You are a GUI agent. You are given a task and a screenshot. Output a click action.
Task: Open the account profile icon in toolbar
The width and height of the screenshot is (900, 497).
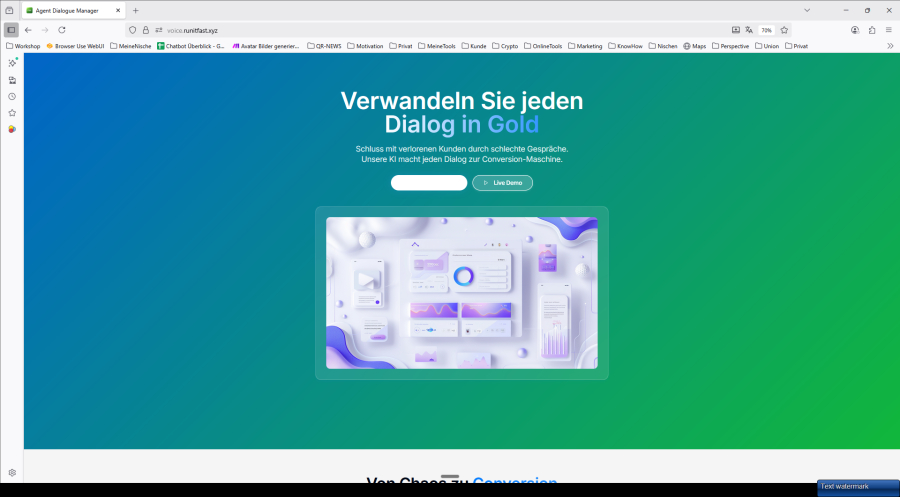[855, 30]
